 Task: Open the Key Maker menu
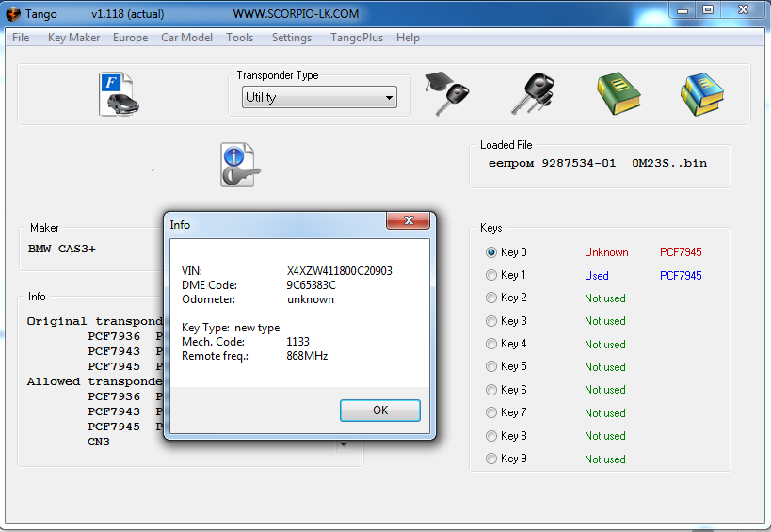73,38
